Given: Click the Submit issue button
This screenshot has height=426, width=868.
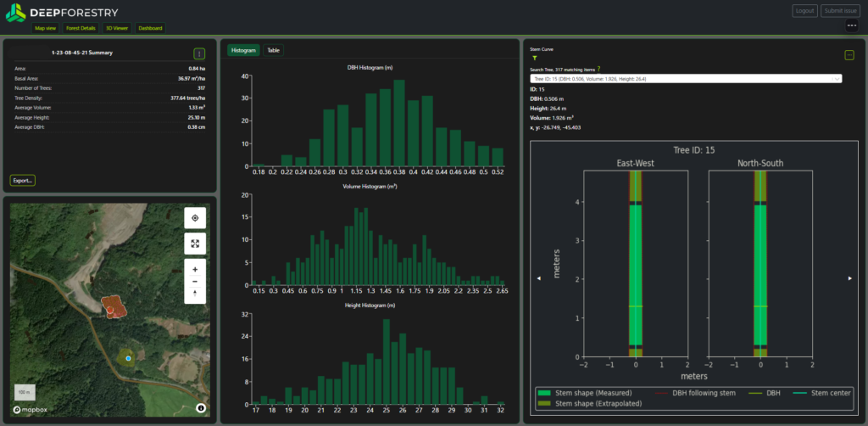Looking at the screenshot, I should tap(838, 10).
